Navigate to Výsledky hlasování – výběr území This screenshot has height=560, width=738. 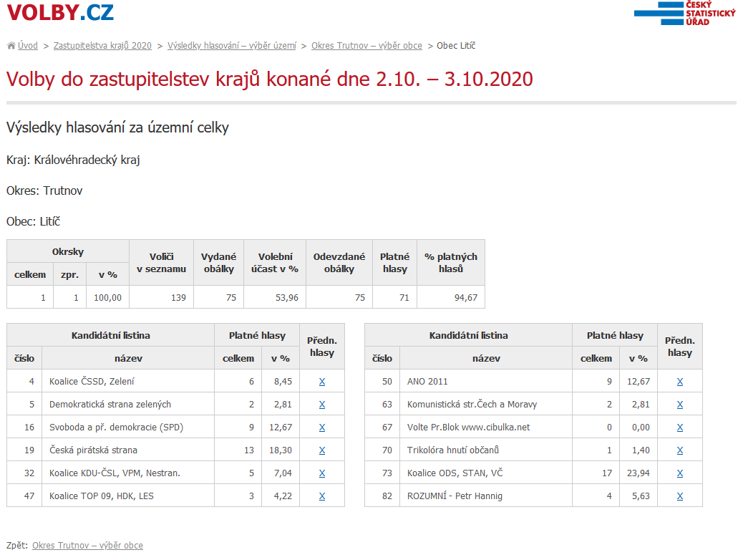tap(232, 46)
